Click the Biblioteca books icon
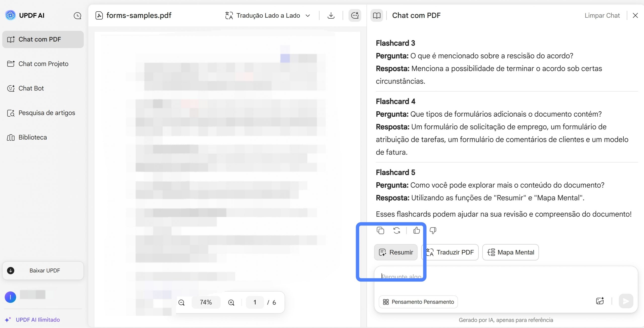Image resolution: width=644 pixels, height=328 pixels. point(11,138)
